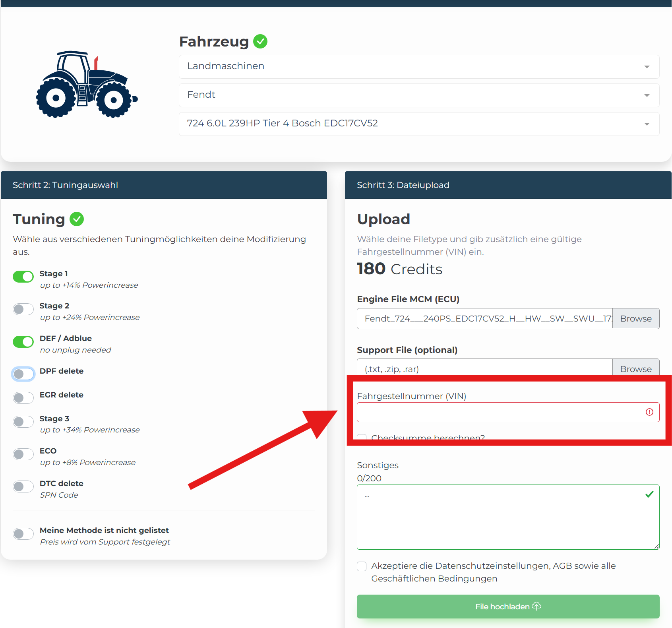
Task: Expand the Fendt brand dropdown
Action: point(419,95)
